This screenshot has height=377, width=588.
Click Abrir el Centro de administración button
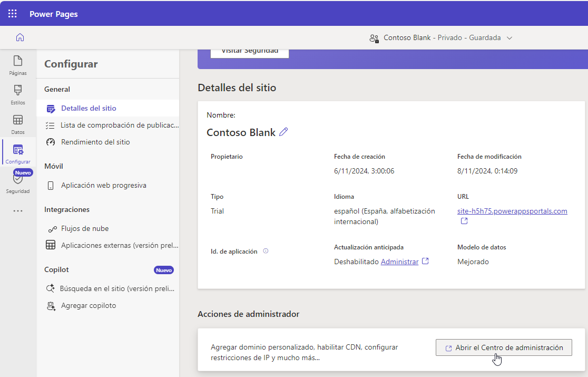point(504,348)
